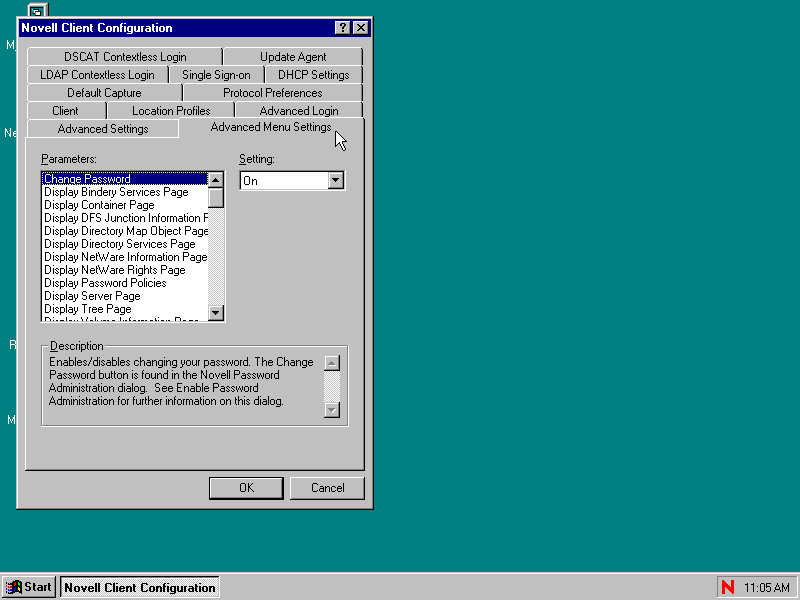
Task: Click the Enables/disables changing your password description text
Action: click(x=181, y=382)
